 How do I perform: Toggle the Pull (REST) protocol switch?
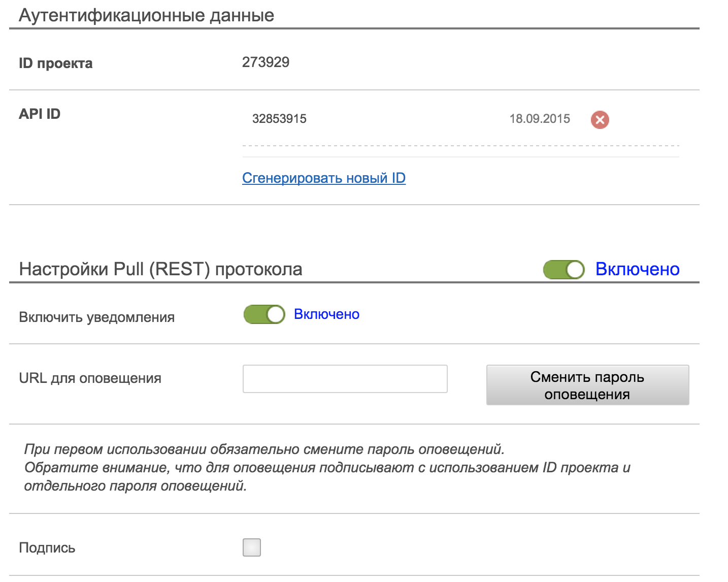point(564,270)
